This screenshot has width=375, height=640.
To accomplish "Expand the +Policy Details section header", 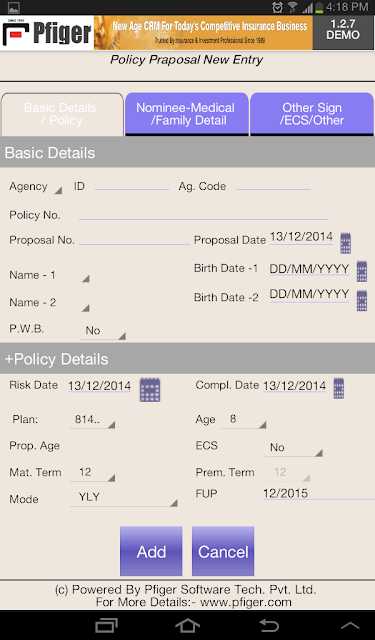I will click(187, 359).
